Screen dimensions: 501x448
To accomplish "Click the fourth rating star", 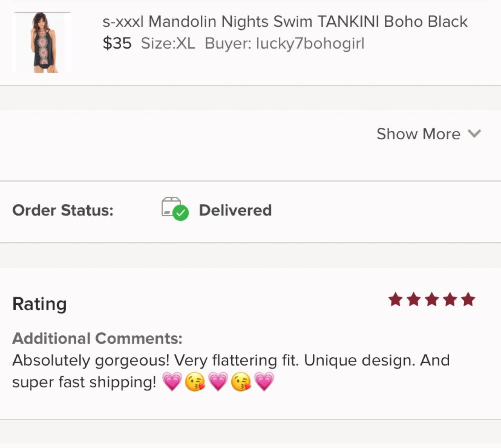I will pos(450,300).
